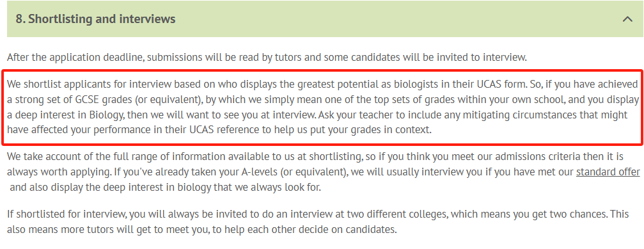This screenshot has width=644, height=249.
Task: Click the phrase "UCAS reference"
Action: coord(223,130)
